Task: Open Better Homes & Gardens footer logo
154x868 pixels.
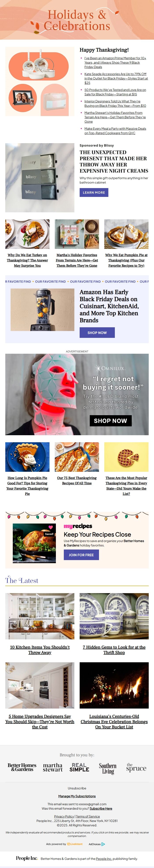Action: coord(22,767)
